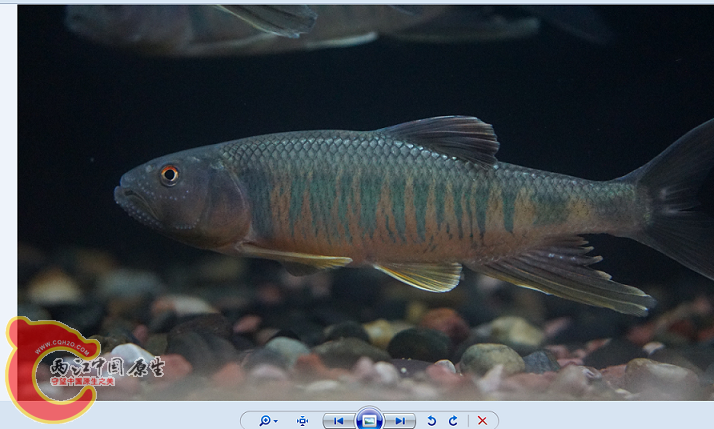Click the fish's dark dorsal fin
The width and height of the screenshot is (714, 429).
pyautogui.click(x=445, y=136)
